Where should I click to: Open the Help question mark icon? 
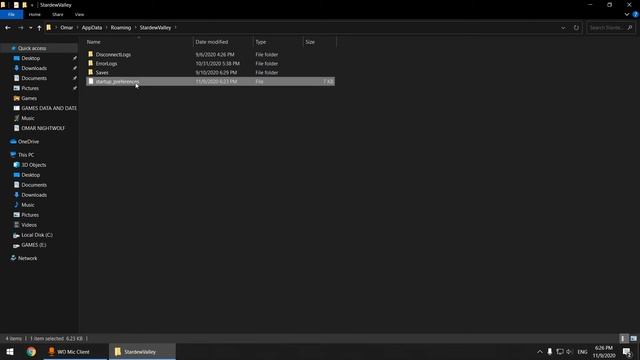pos(635,14)
